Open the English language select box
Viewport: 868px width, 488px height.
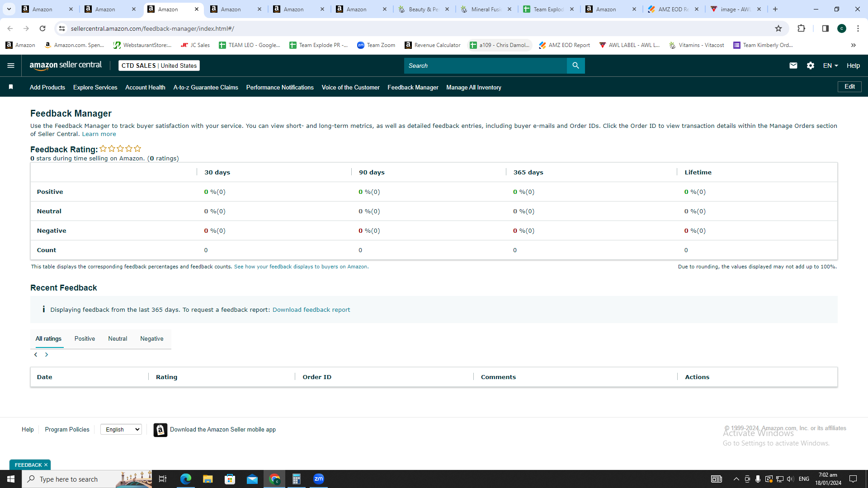pos(121,430)
